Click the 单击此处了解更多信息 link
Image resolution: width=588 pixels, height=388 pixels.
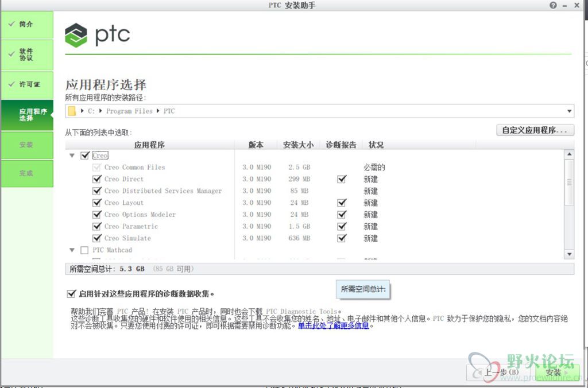[x=334, y=325]
